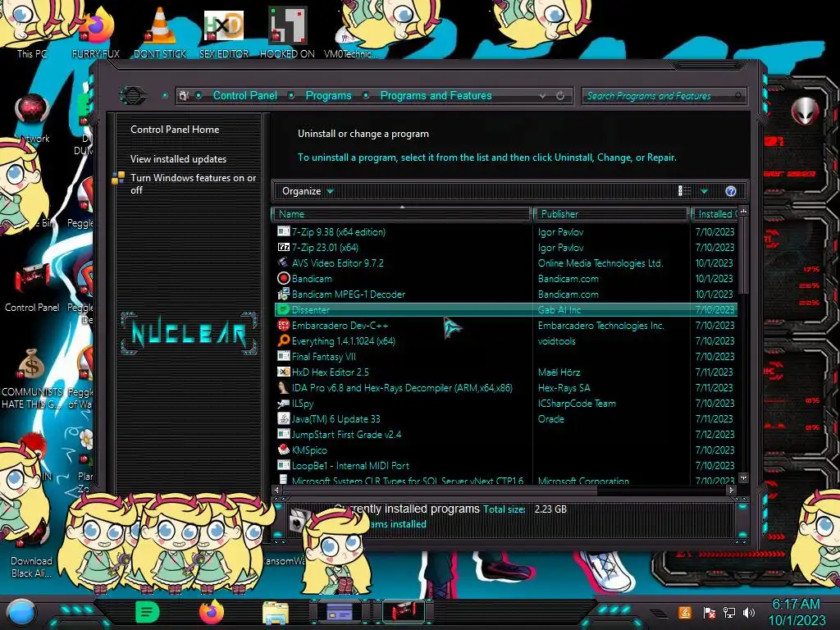Click publisher Hex-Rays SA cell
The image size is (840, 630).
tap(564, 388)
